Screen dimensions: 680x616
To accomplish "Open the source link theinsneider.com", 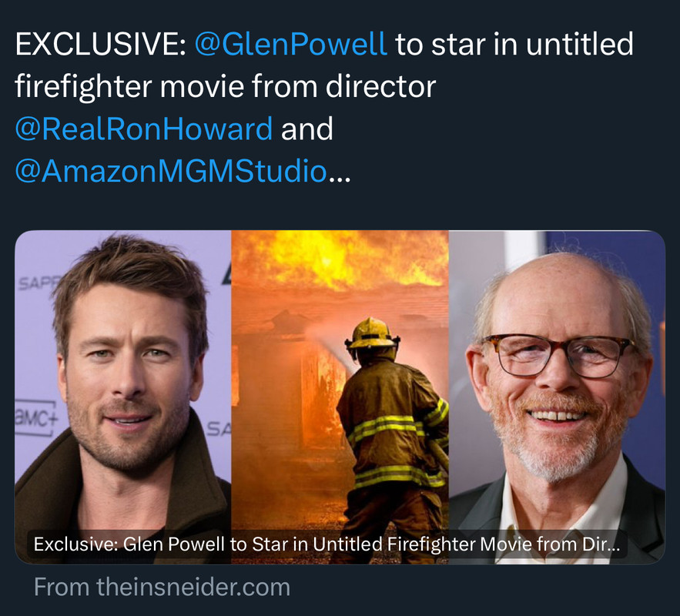I will coord(162,587).
